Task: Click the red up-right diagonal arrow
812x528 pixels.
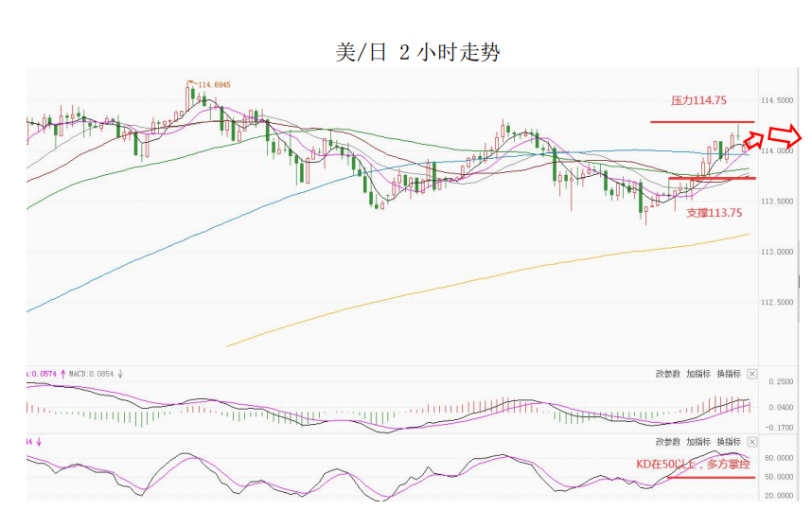Action: [x=753, y=139]
